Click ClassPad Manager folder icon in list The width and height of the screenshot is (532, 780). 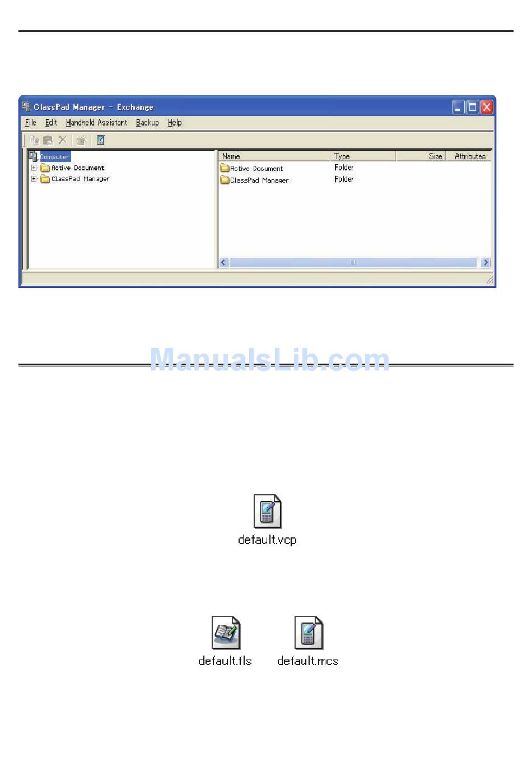point(225,180)
